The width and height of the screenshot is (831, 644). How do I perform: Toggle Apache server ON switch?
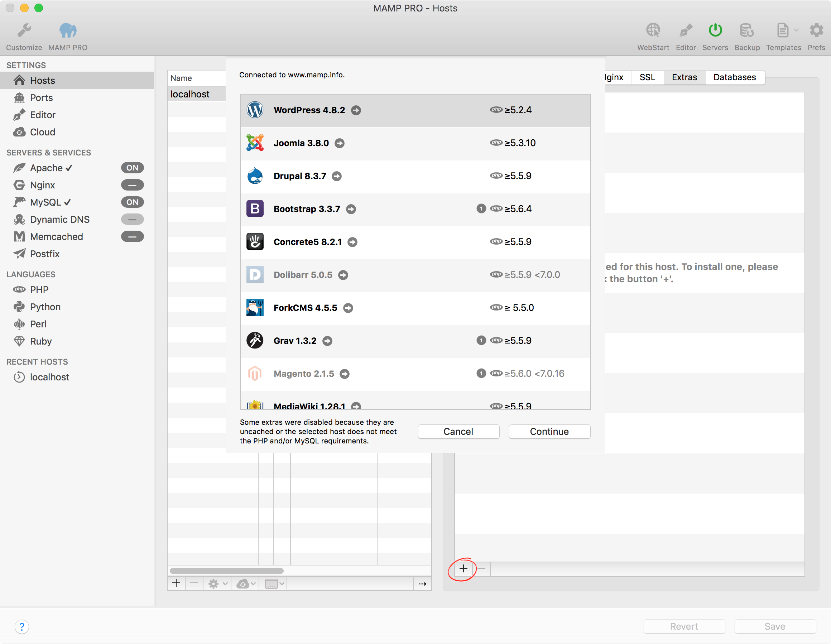[x=132, y=168]
